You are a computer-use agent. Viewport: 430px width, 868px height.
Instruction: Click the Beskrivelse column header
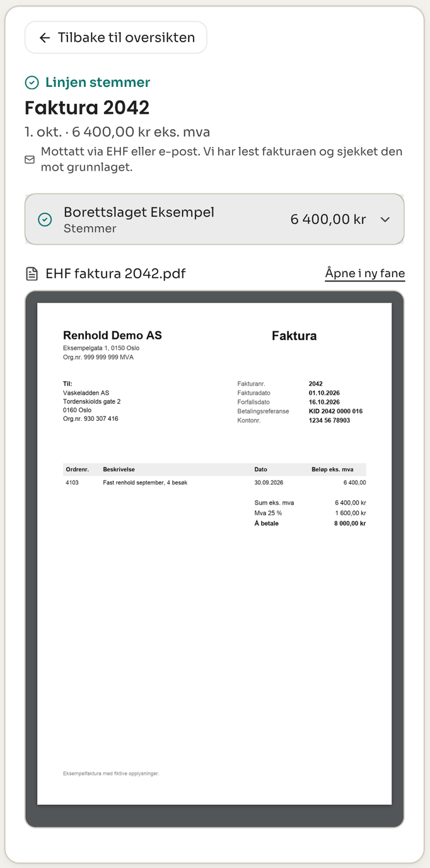pyautogui.click(x=119, y=469)
